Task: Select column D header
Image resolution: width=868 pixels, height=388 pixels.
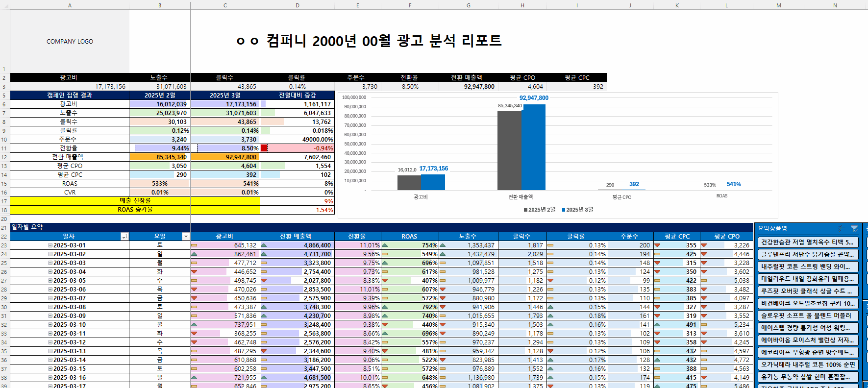Action: point(297,5)
